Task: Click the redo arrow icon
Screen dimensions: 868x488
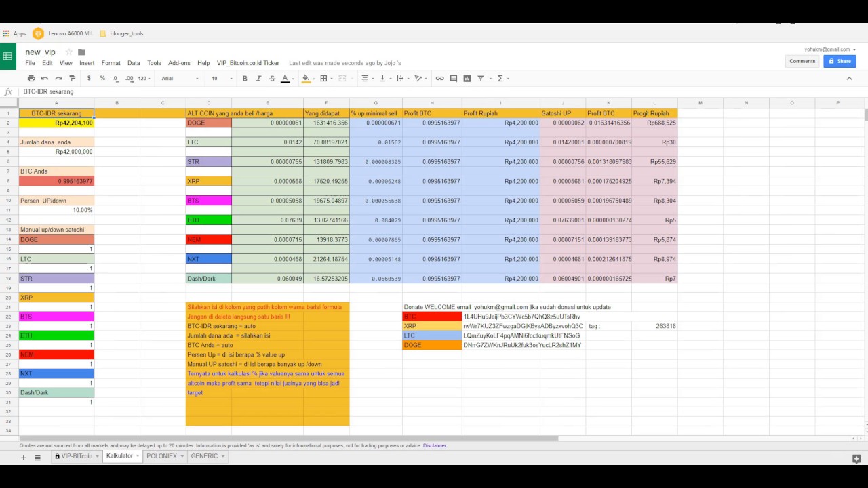Action: [58, 79]
